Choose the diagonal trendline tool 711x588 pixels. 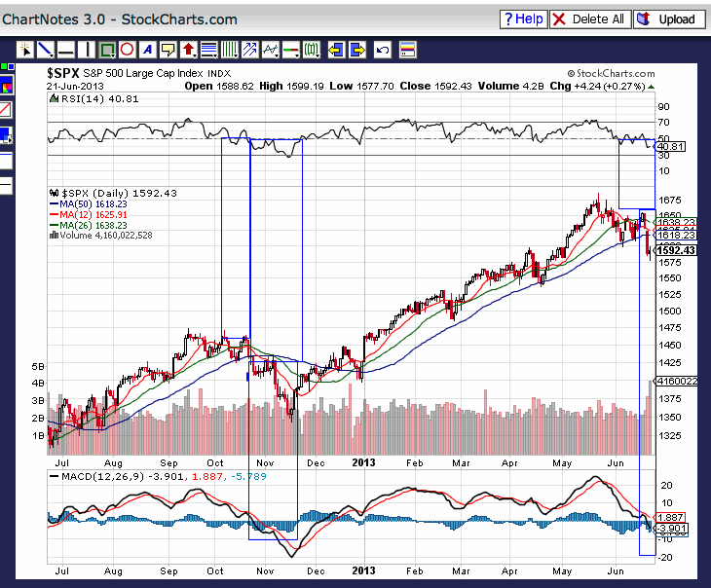pos(46,50)
